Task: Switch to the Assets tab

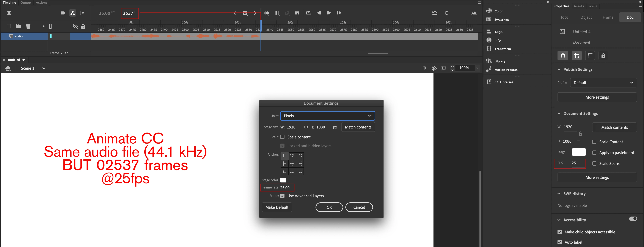Action: [x=579, y=6]
